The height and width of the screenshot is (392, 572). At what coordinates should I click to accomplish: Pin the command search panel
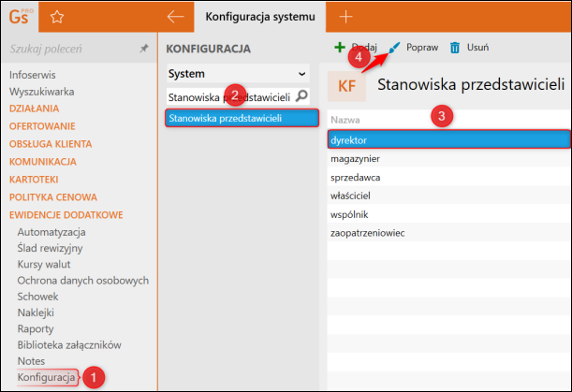click(x=144, y=48)
